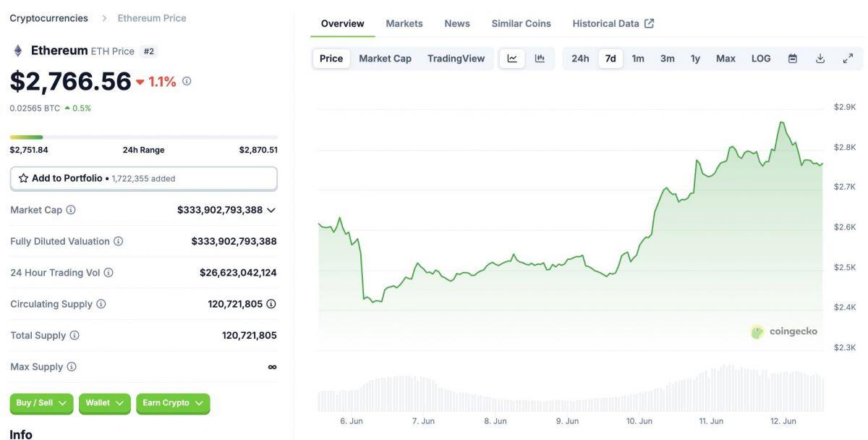Click the Fully Diluted Valuation amount
This screenshot has width=868, height=440.
[234, 241]
